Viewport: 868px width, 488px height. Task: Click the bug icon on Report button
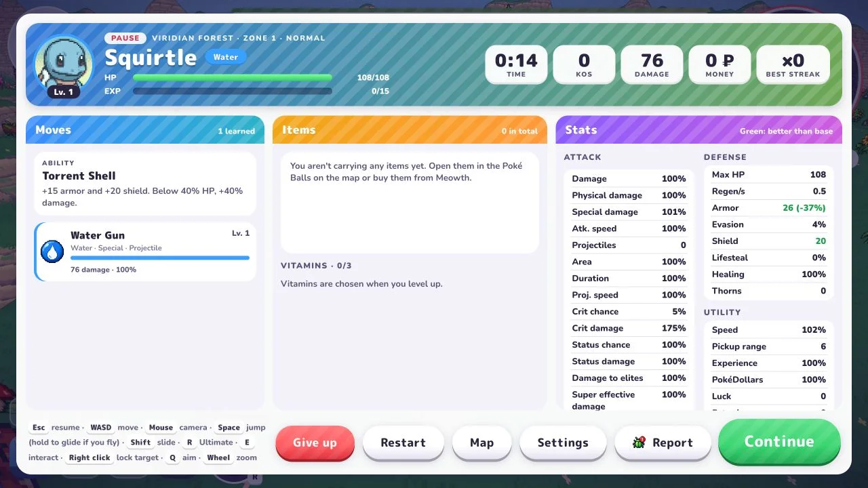click(639, 443)
